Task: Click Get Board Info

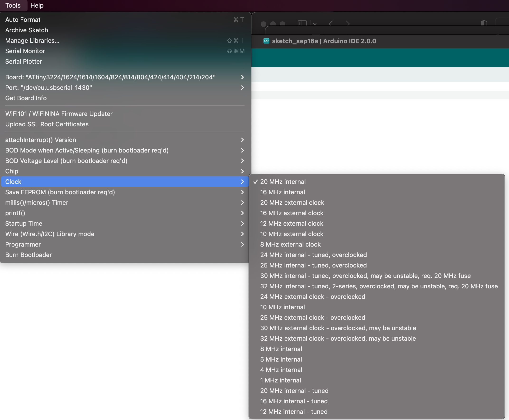Action: click(x=125, y=98)
